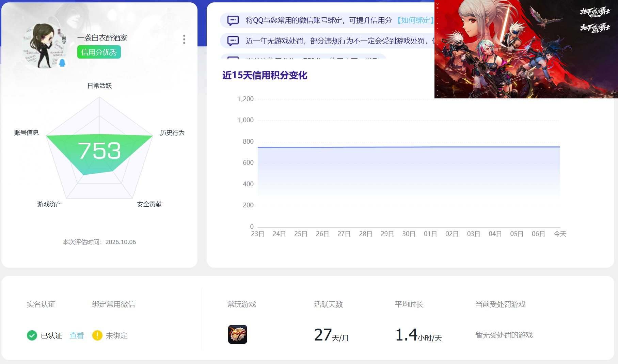Click the 27天/月 active days value
Screen dimensions: 618x364
331,335
